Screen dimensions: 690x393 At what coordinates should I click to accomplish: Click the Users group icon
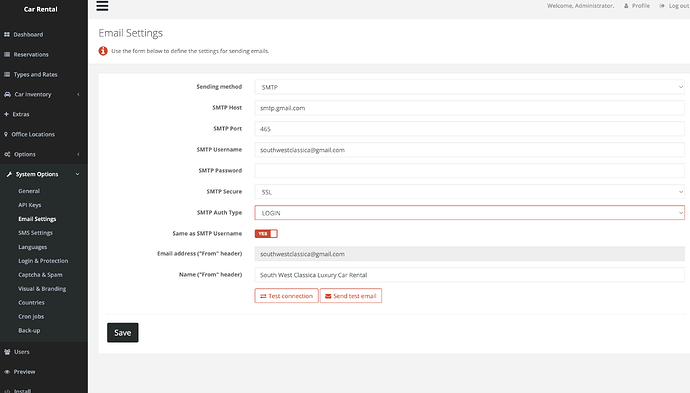click(7, 352)
